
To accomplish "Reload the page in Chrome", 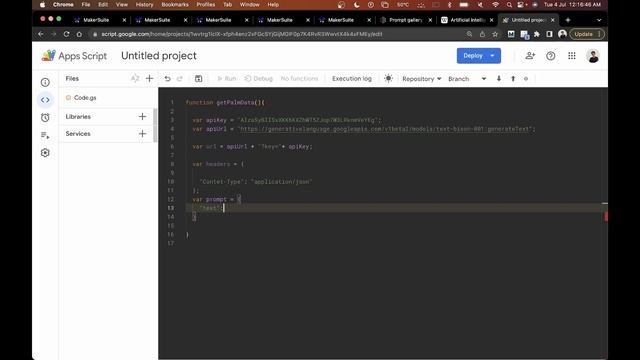I will (x=67, y=34).
